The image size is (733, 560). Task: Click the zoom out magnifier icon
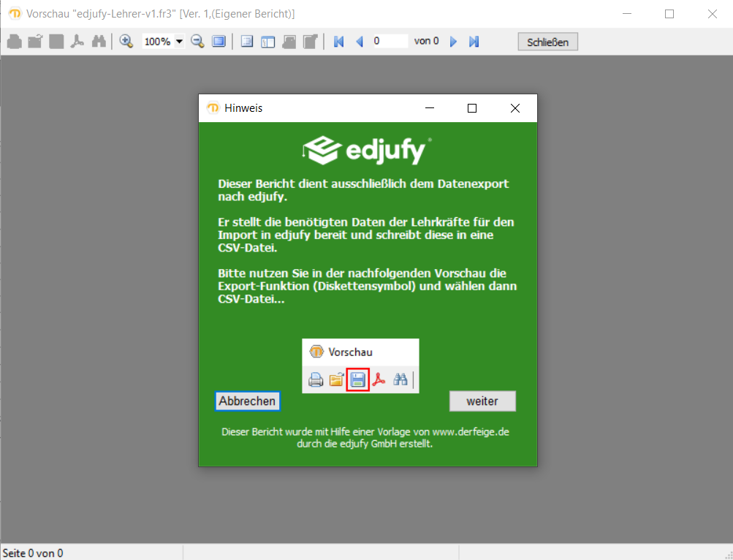[197, 42]
